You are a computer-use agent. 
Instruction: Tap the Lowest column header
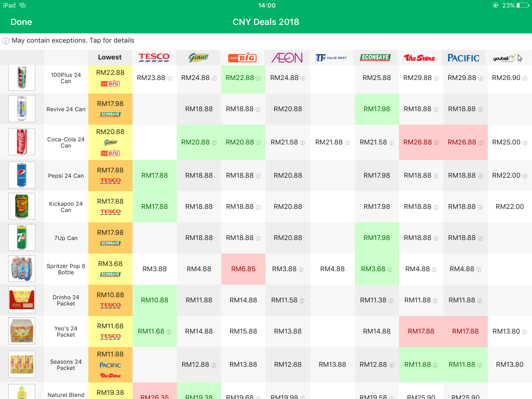tap(110, 58)
